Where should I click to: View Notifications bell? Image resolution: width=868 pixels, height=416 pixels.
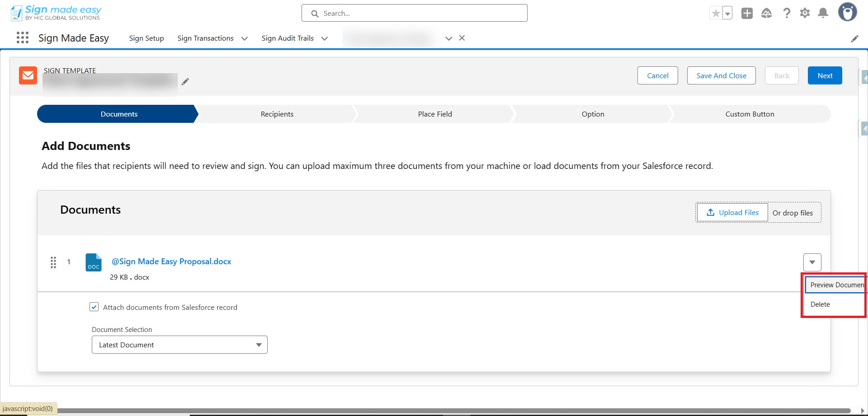[x=823, y=13]
